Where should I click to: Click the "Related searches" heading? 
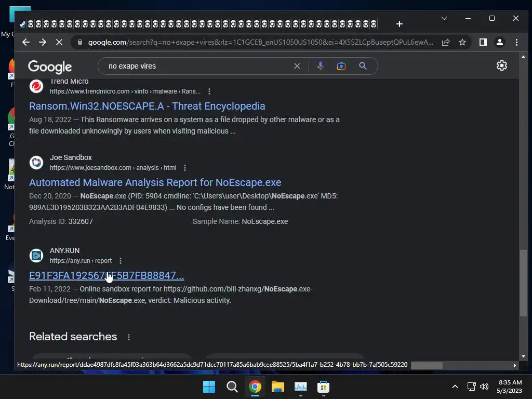click(x=73, y=337)
